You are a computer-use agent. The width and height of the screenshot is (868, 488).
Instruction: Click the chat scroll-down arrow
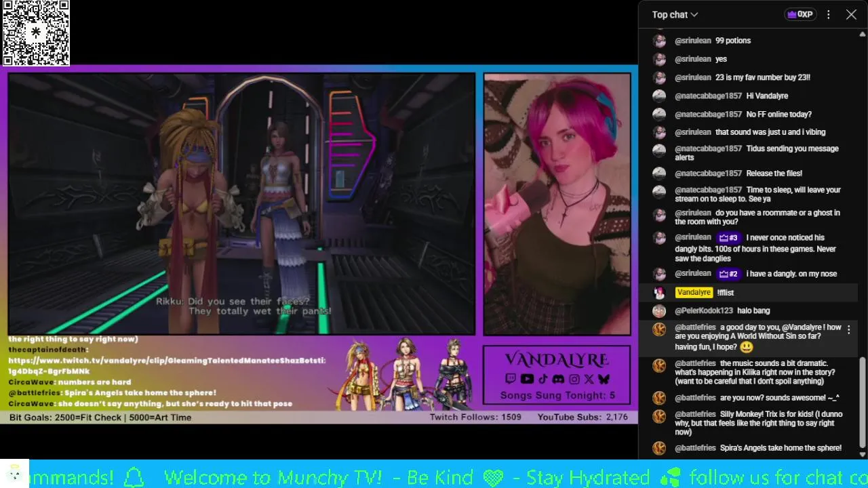click(x=863, y=455)
